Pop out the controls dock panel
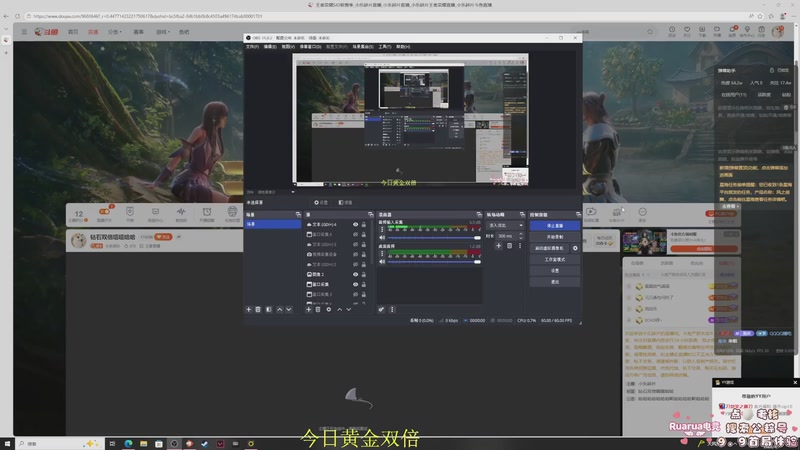 click(x=578, y=215)
